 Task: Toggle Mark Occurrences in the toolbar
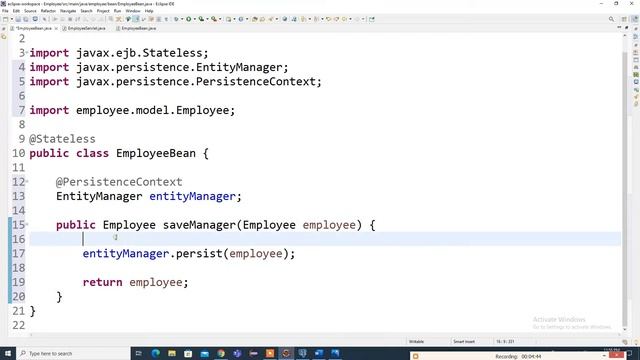coord(136,19)
